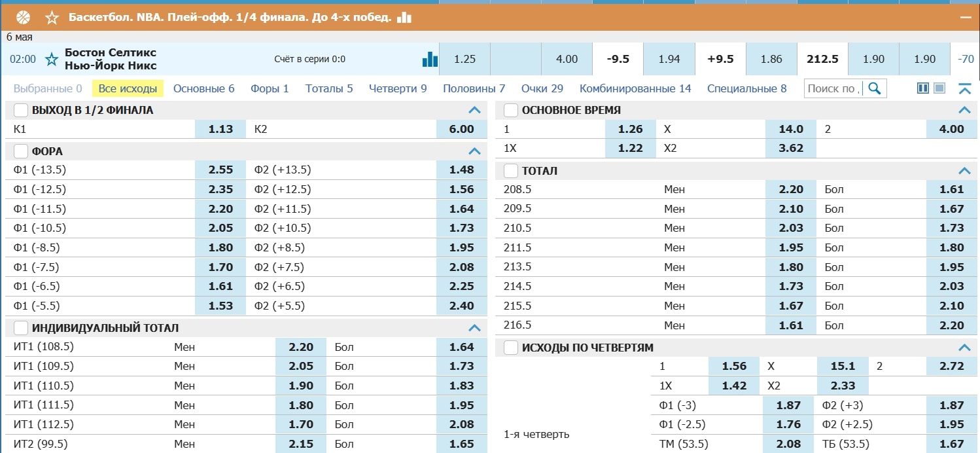
Task: Open the Комбинированные 14 tab
Action: (635, 88)
